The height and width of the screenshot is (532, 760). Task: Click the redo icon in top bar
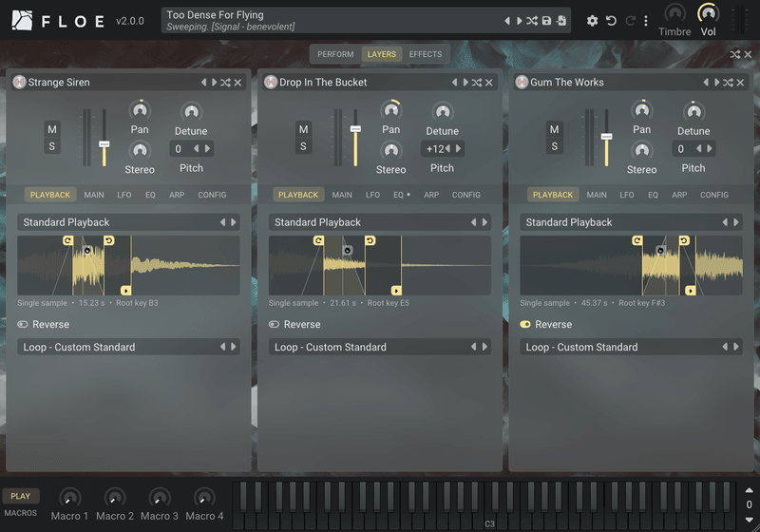[630, 21]
